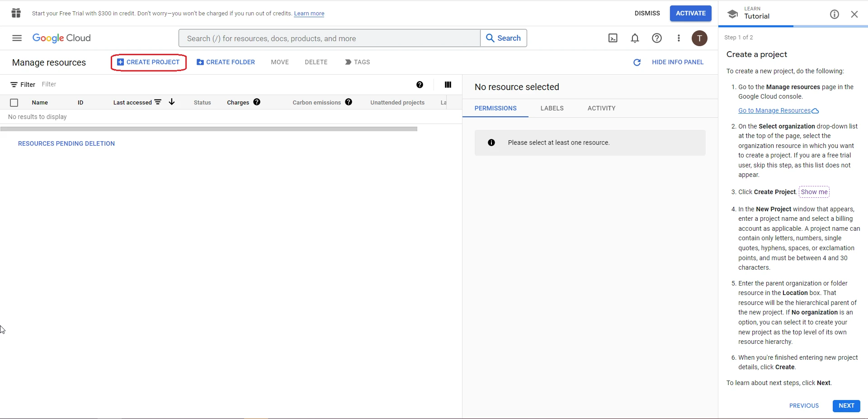Sort by the ID column header
This screenshot has height=419, width=868.
coord(80,103)
